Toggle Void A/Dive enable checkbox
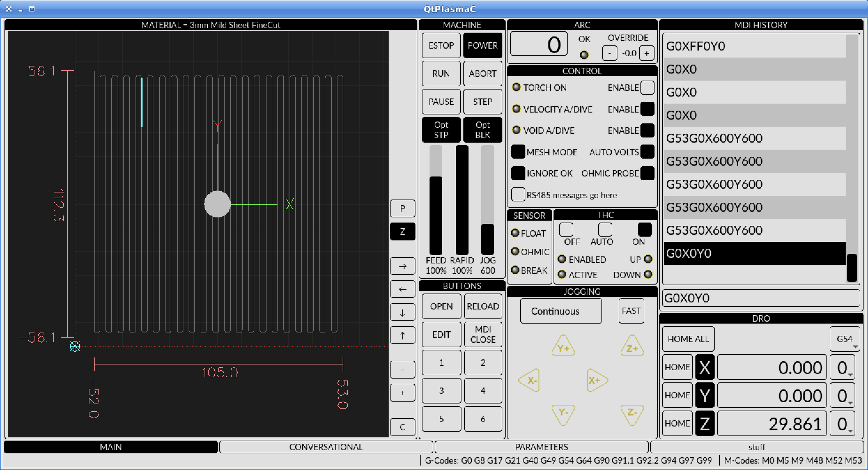The height and width of the screenshot is (470, 868). [x=647, y=130]
